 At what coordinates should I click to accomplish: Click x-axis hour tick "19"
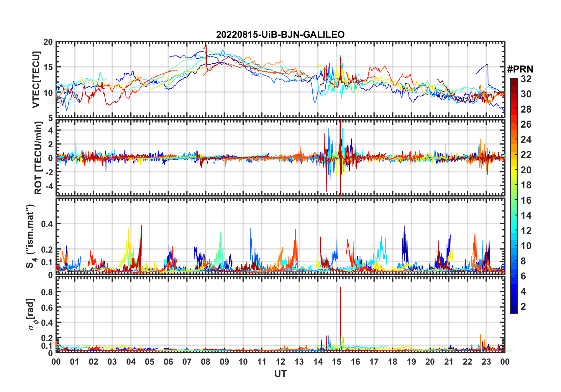pyautogui.click(x=411, y=362)
